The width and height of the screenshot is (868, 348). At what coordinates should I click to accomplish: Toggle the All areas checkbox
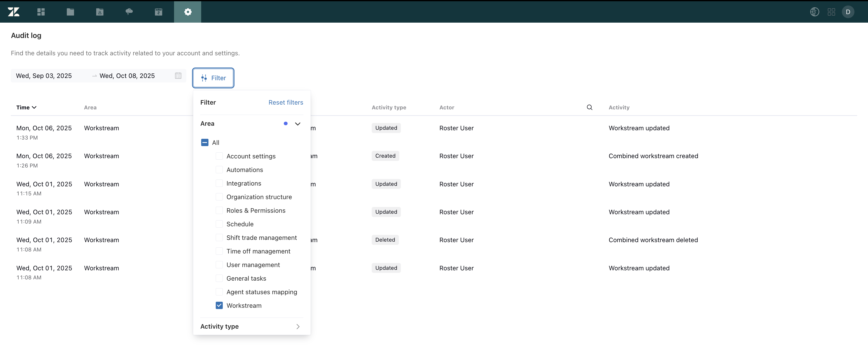(204, 143)
